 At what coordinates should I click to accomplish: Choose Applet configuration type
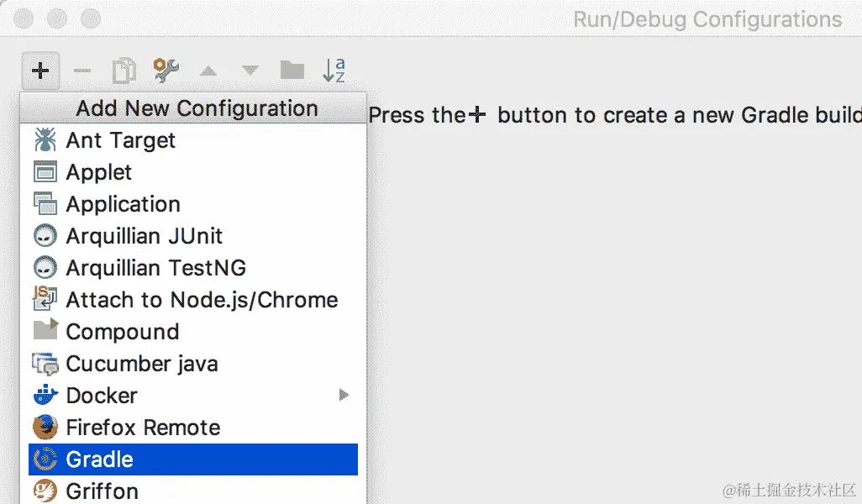click(193, 172)
